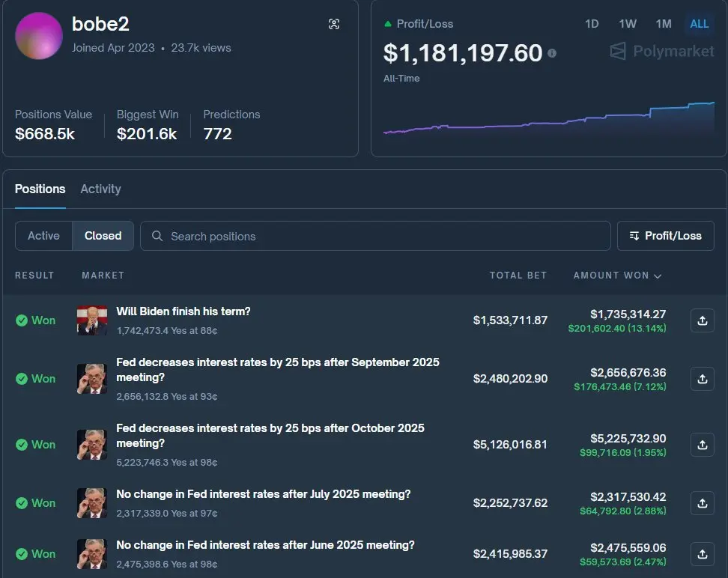
Task: Open the Profit/Loss sort dropdown
Action: pyautogui.click(x=665, y=236)
